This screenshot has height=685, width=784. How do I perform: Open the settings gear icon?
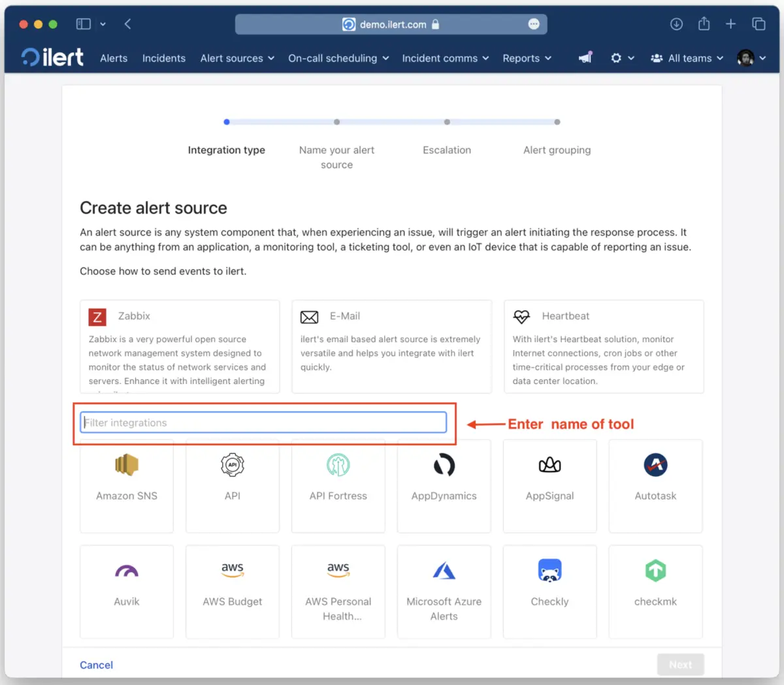click(x=616, y=58)
